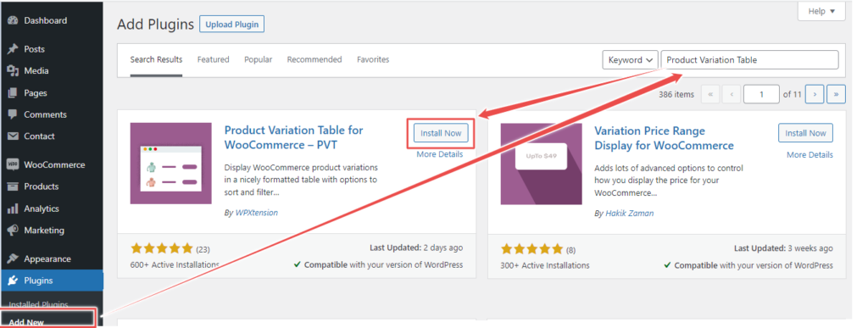The height and width of the screenshot is (328, 868).
Task: Open More Details for Product Variation Table
Action: point(440,154)
